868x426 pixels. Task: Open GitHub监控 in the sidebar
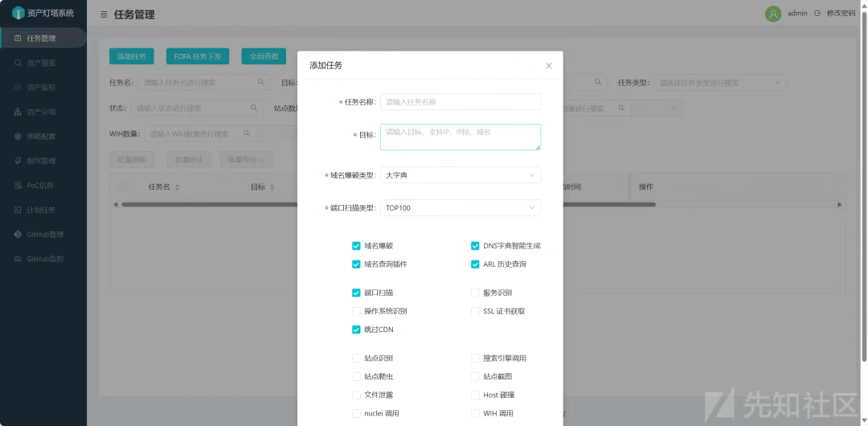[43, 259]
